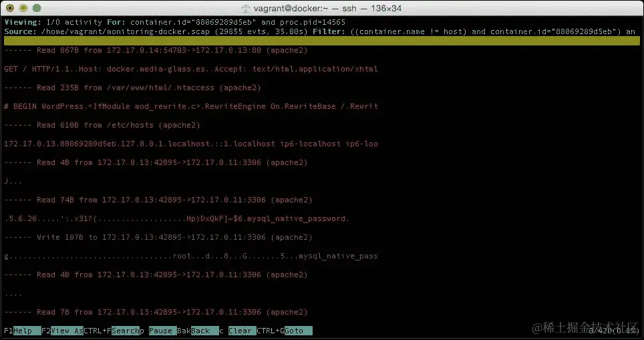Select first 'Read 4B from 172.17.0.13:42895' line
The image size is (644, 340).
point(156,162)
